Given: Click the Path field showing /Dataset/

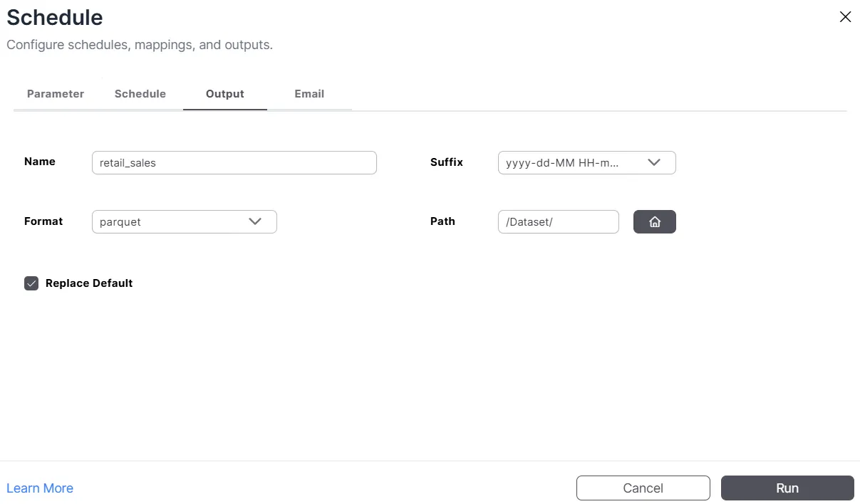Looking at the screenshot, I should pyautogui.click(x=558, y=222).
